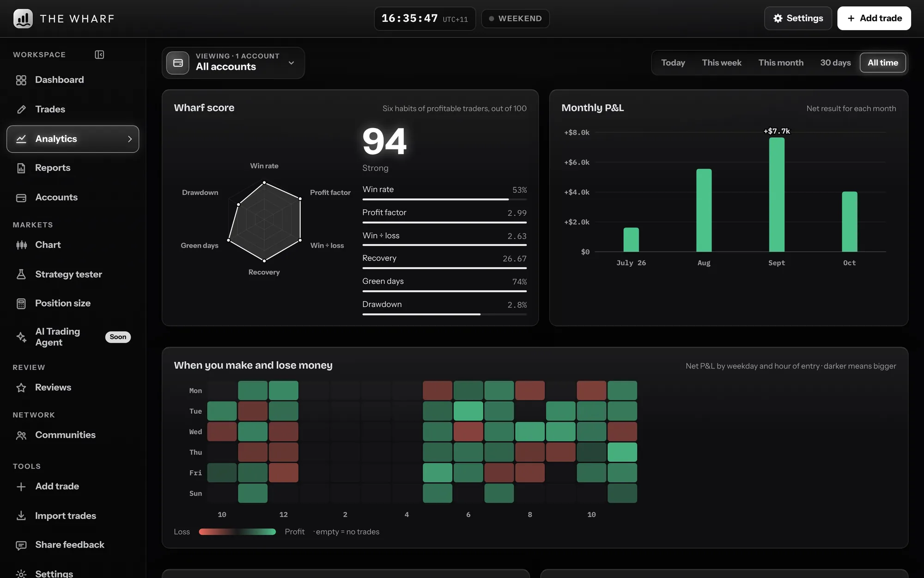Select the 30 days range
The width and height of the screenshot is (924, 578).
tap(835, 63)
